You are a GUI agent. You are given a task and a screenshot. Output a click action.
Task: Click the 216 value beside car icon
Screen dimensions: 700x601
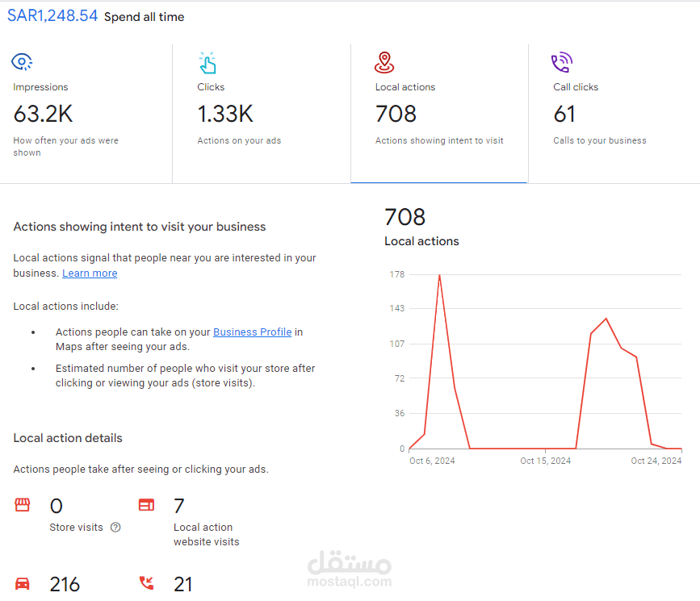[x=65, y=584]
